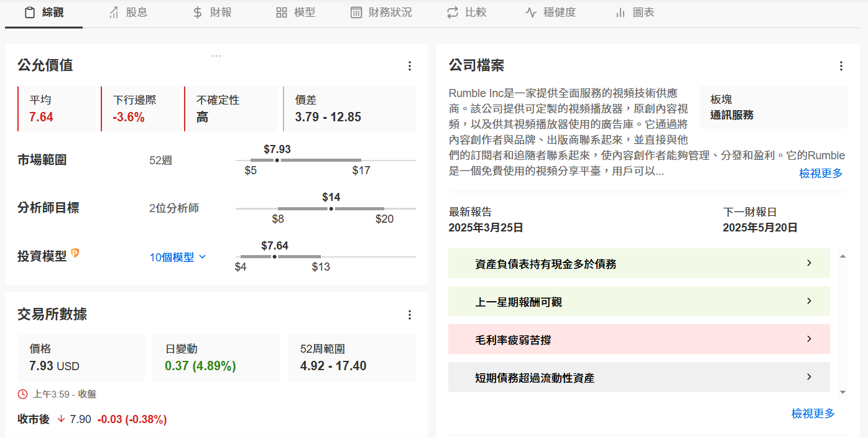868x438 pixels.
Task: Go to the 模型 tab
Action: (296, 13)
